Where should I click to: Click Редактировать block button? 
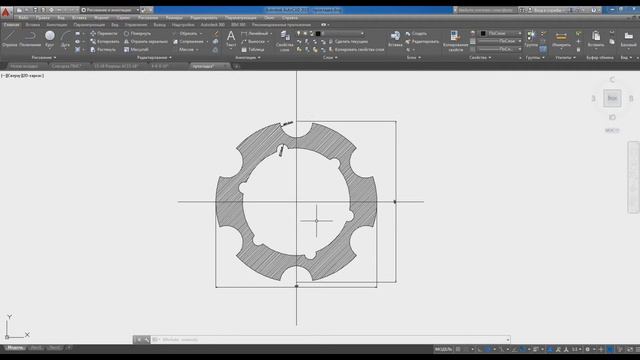click(x=422, y=42)
